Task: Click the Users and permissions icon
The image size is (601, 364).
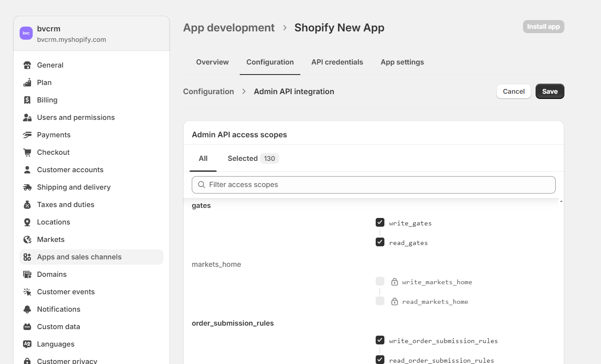Action: point(27,118)
